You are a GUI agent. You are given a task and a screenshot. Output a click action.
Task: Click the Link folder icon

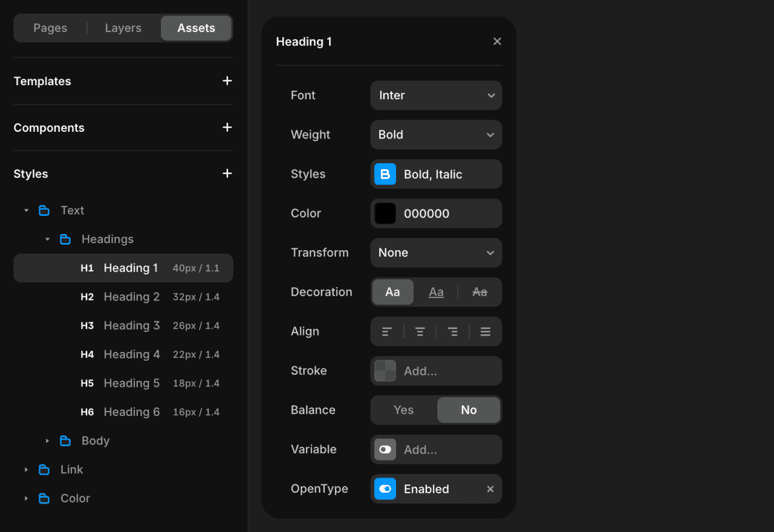(x=44, y=470)
